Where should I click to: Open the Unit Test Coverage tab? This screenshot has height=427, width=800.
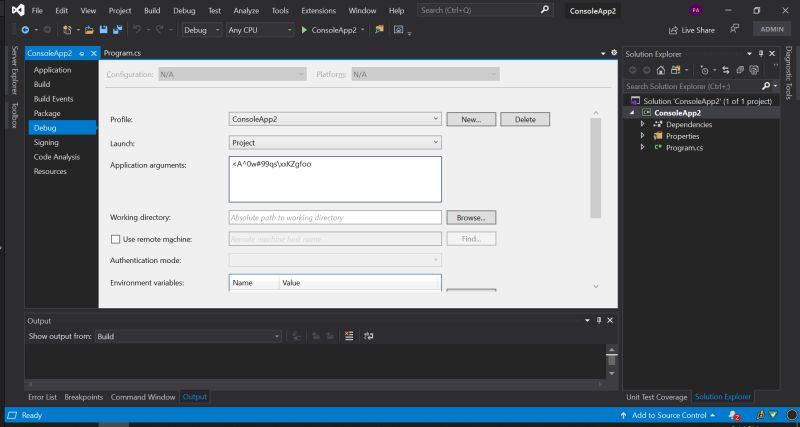click(657, 397)
